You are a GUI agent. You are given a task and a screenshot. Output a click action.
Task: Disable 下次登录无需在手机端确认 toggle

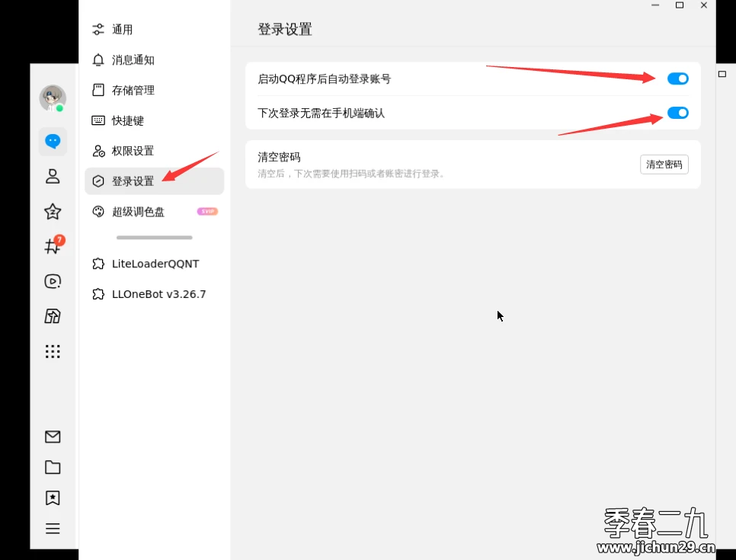click(x=677, y=113)
